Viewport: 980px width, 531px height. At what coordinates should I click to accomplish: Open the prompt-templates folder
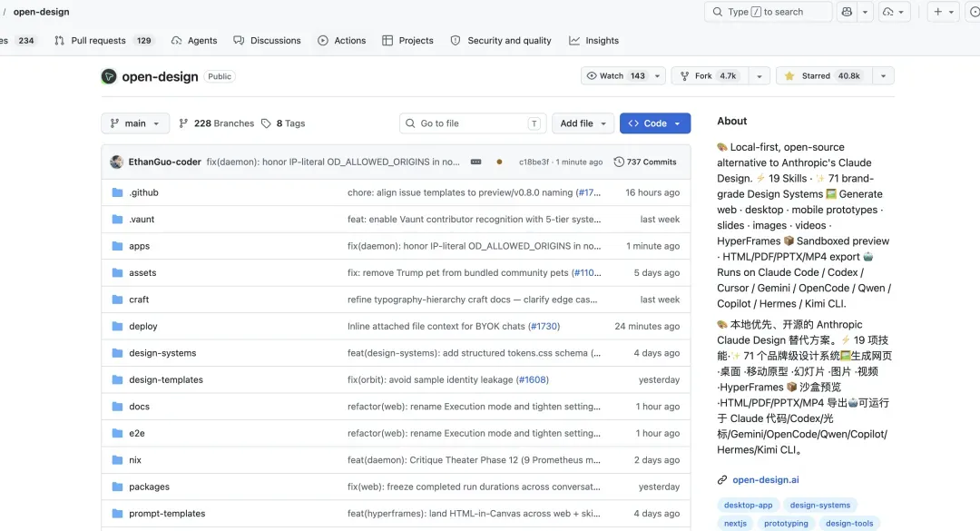click(x=167, y=514)
